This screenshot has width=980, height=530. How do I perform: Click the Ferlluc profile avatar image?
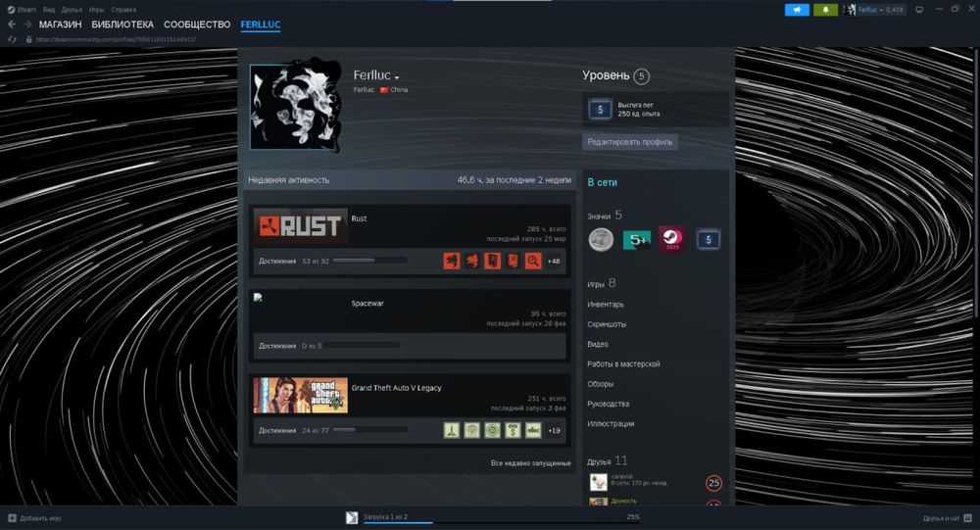click(296, 107)
